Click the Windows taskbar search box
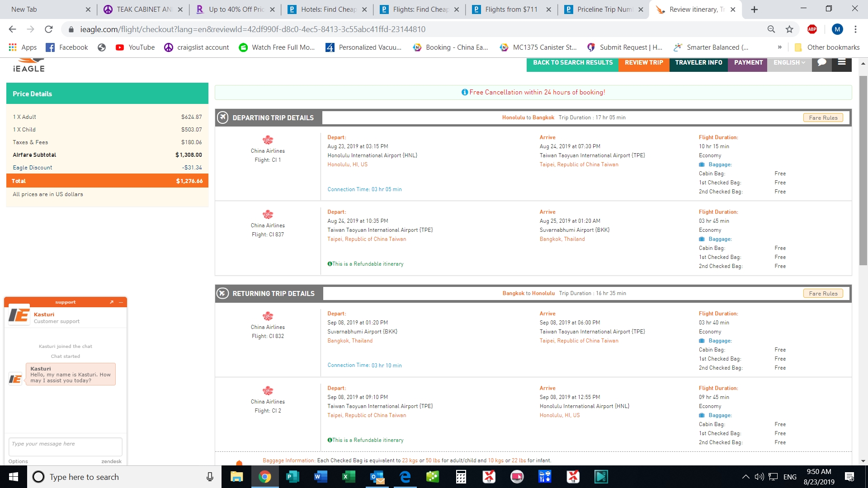 [x=124, y=477]
